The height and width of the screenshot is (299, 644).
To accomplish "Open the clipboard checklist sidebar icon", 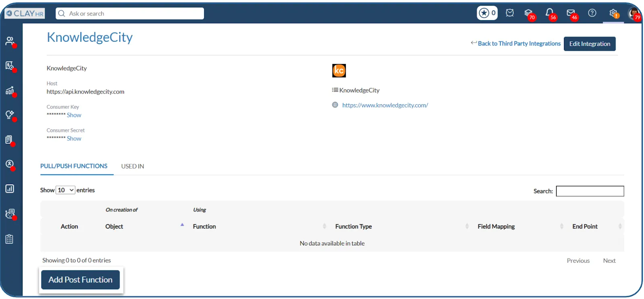I will click(x=10, y=239).
